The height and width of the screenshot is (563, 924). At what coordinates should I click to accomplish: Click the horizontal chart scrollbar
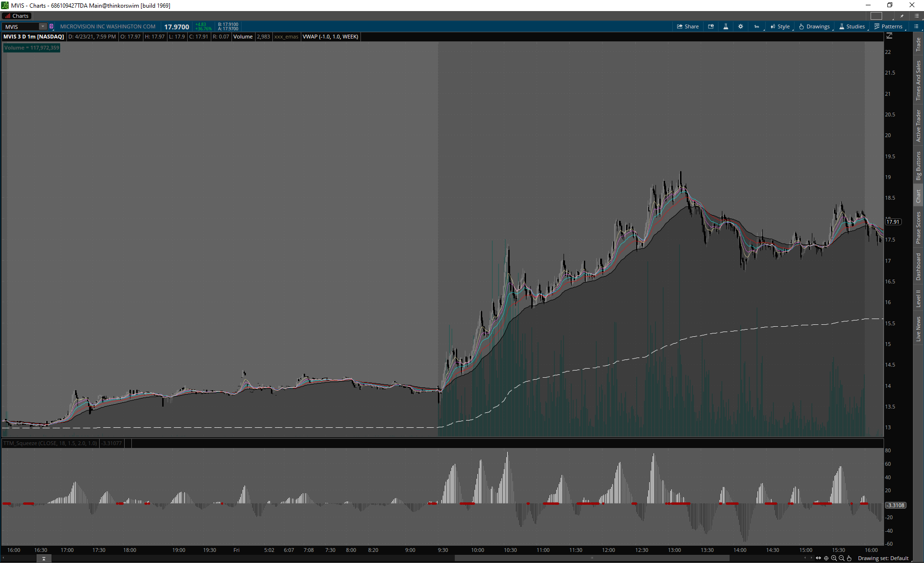[592, 558]
